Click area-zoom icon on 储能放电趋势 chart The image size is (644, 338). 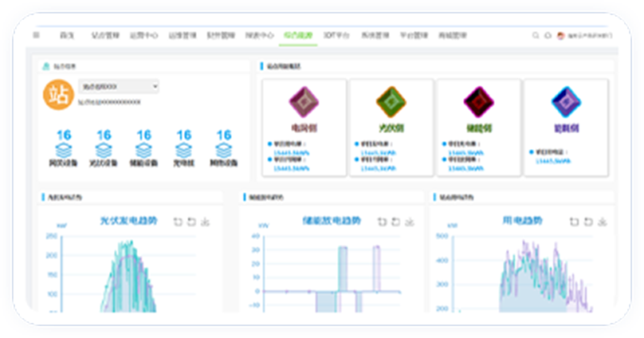(x=382, y=222)
